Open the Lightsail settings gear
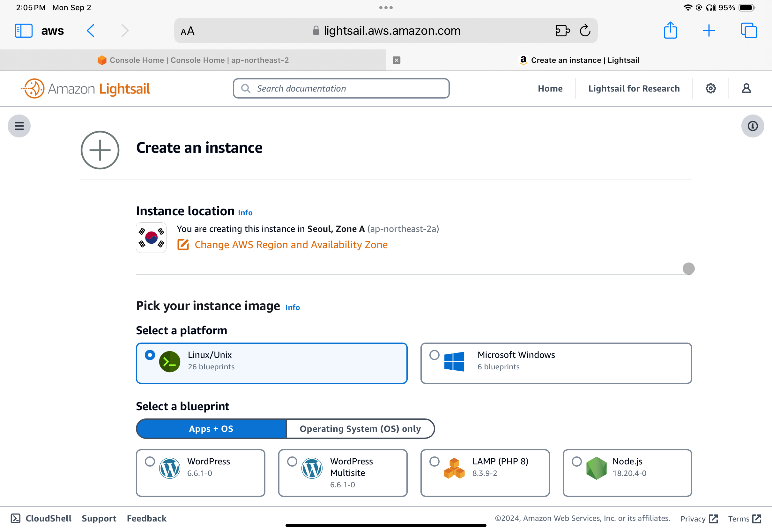 [710, 88]
